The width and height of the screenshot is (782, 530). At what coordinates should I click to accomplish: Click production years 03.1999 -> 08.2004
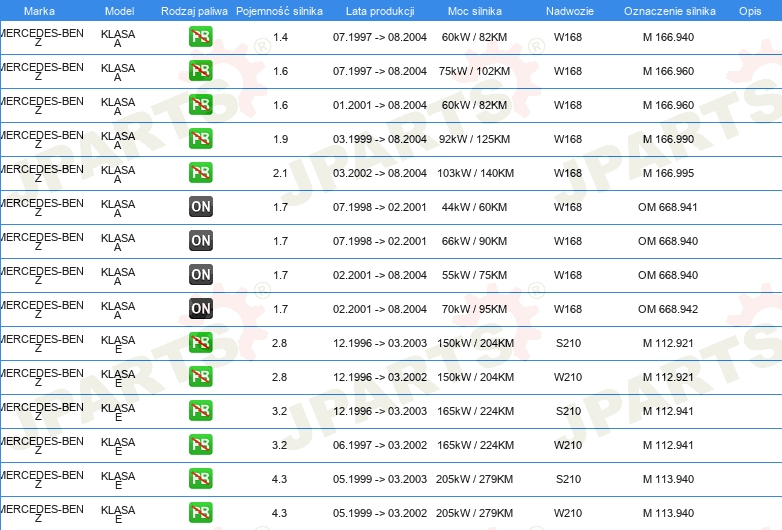coord(380,139)
